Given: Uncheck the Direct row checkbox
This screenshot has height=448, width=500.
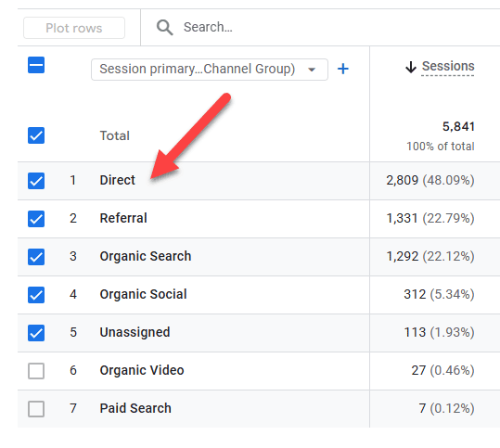Looking at the screenshot, I should click(x=36, y=181).
